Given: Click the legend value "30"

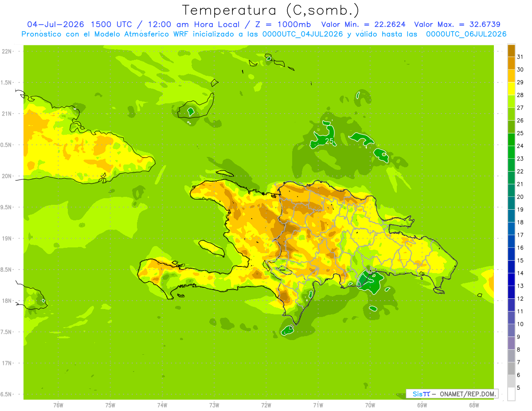Looking at the screenshot, I should pyautogui.click(x=520, y=70).
